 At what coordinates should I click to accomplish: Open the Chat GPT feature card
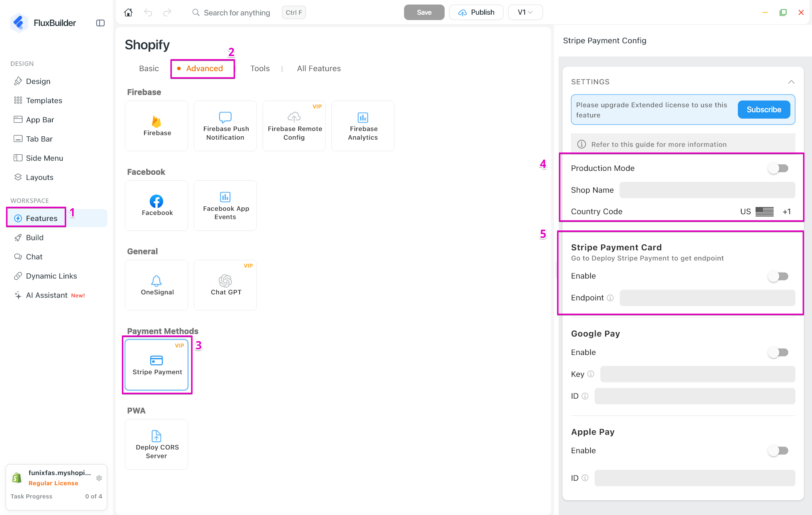225,285
